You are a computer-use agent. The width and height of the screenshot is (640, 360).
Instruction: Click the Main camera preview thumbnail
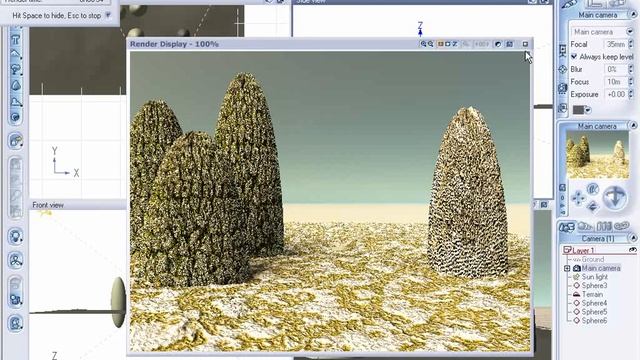pyautogui.click(x=598, y=155)
